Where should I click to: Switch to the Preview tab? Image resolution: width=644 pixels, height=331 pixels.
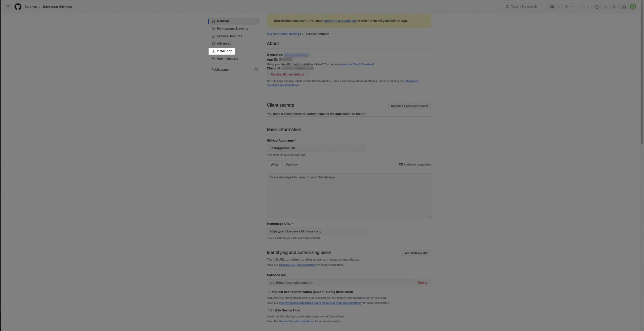[x=292, y=165]
